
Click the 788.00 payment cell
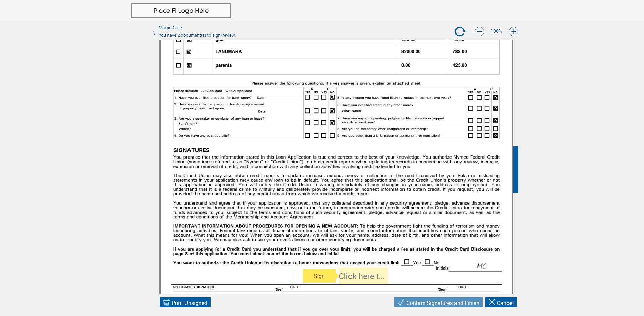point(460,52)
